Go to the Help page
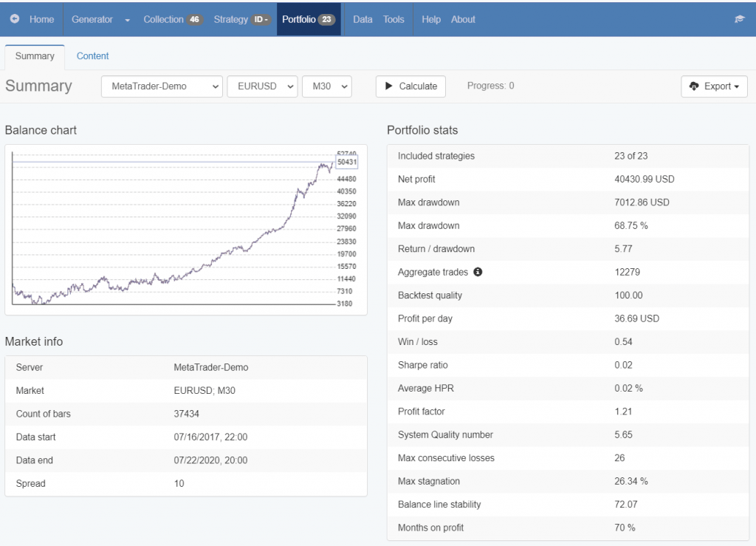Screen dimensions: 756x546 point(431,19)
